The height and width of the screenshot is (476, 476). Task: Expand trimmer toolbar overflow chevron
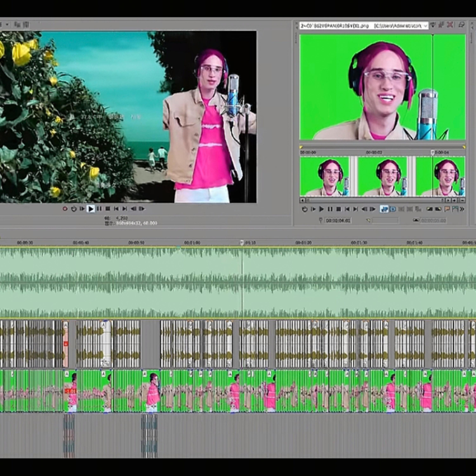tap(462, 209)
